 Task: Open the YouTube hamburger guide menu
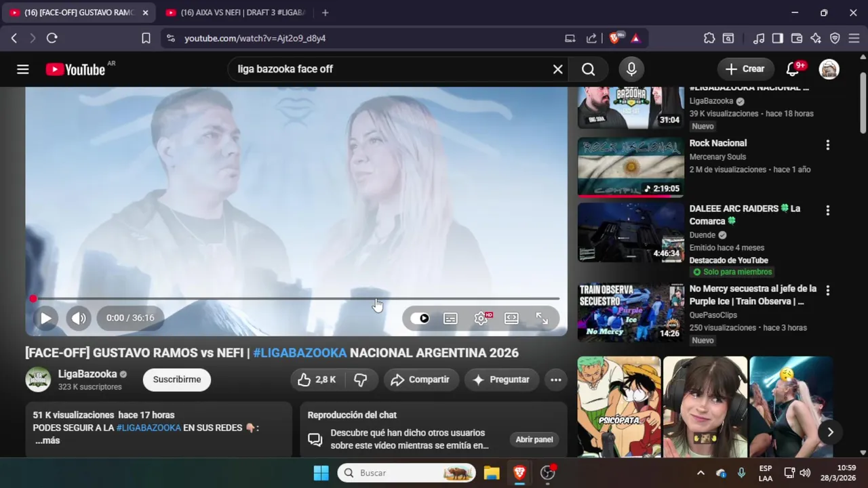23,69
